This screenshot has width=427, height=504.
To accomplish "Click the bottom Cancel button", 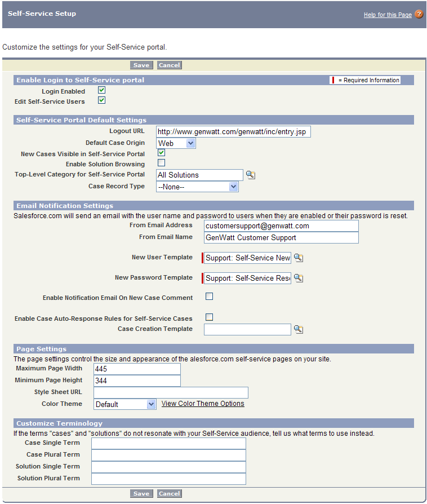I will 169,493.
